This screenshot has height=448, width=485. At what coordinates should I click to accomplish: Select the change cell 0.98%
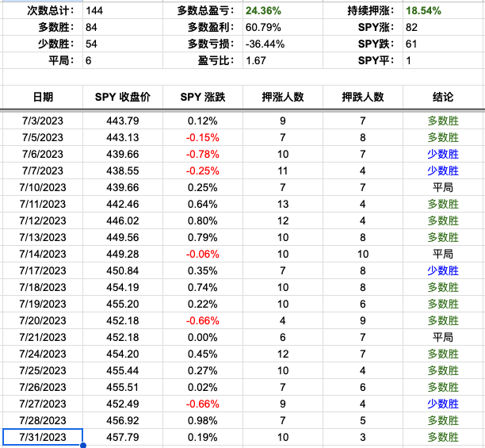(203, 421)
